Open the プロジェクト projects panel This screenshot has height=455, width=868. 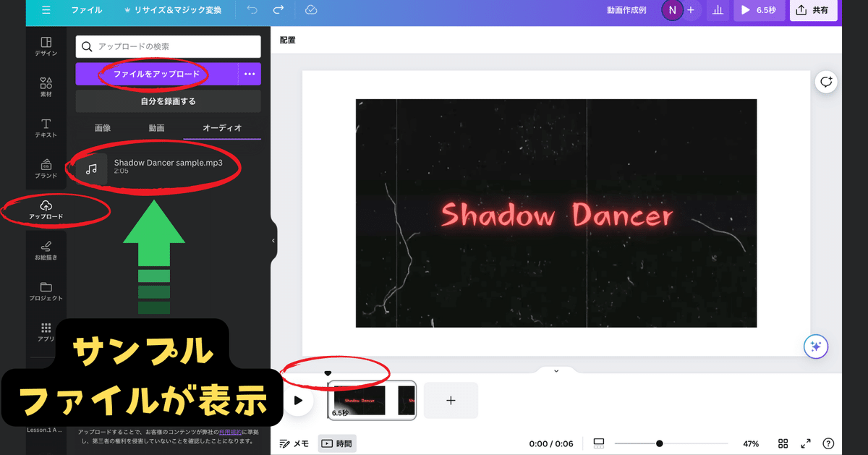click(x=46, y=292)
